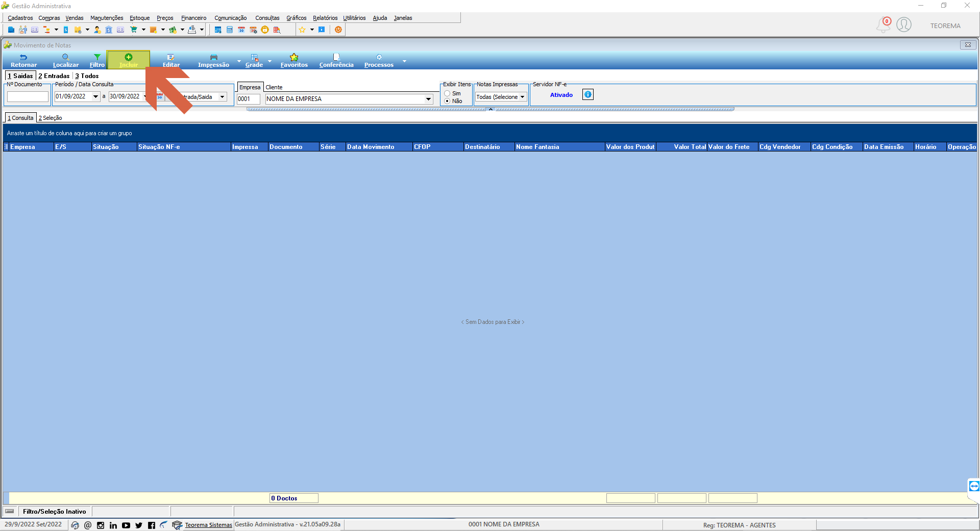The height and width of the screenshot is (531, 980).
Task: Click the Situação NF-e column header
Action: (x=184, y=147)
